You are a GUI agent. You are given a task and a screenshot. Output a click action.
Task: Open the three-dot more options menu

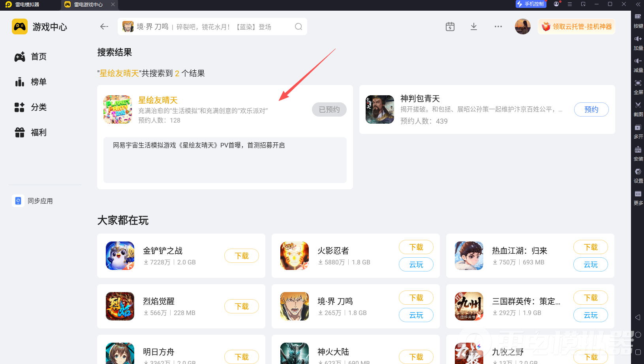(x=498, y=26)
